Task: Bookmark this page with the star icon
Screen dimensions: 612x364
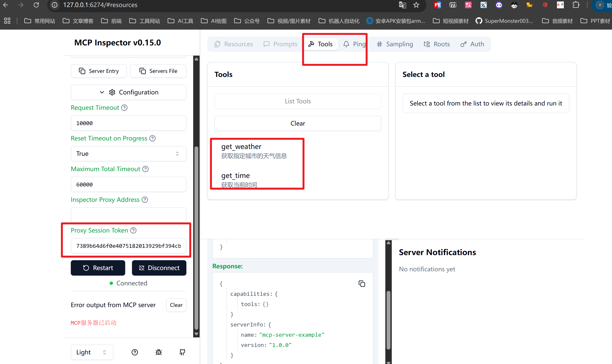Action: click(x=416, y=5)
